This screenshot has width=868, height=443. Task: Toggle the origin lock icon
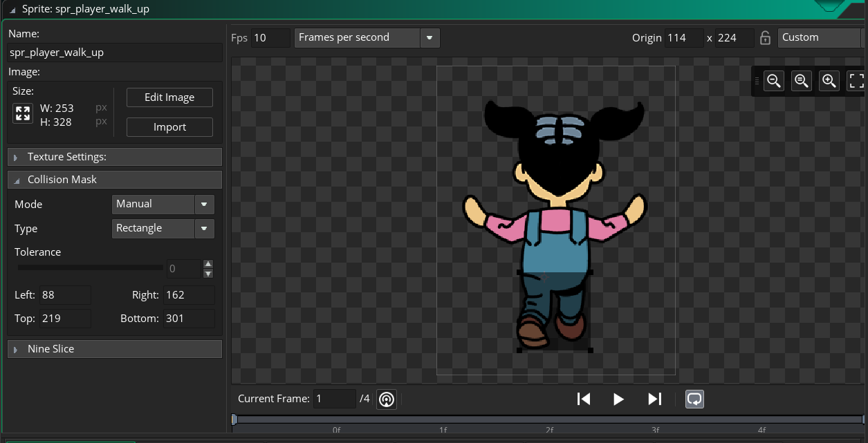pos(765,38)
